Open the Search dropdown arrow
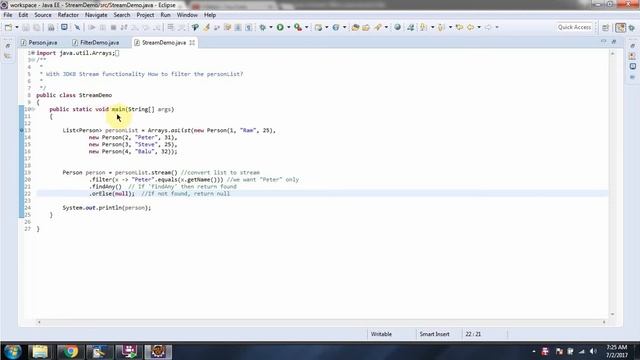The image size is (640, 360). 386,27
